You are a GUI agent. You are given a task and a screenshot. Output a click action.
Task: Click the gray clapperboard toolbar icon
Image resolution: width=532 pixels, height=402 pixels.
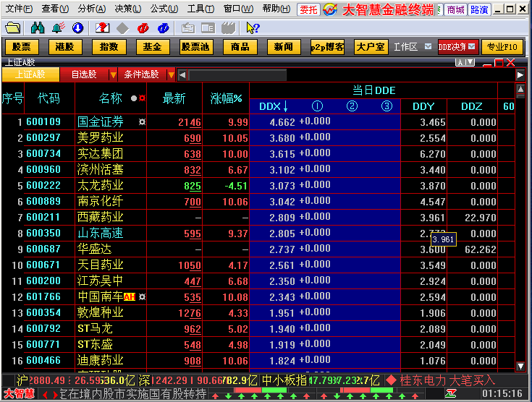click(x=228, y=27)
